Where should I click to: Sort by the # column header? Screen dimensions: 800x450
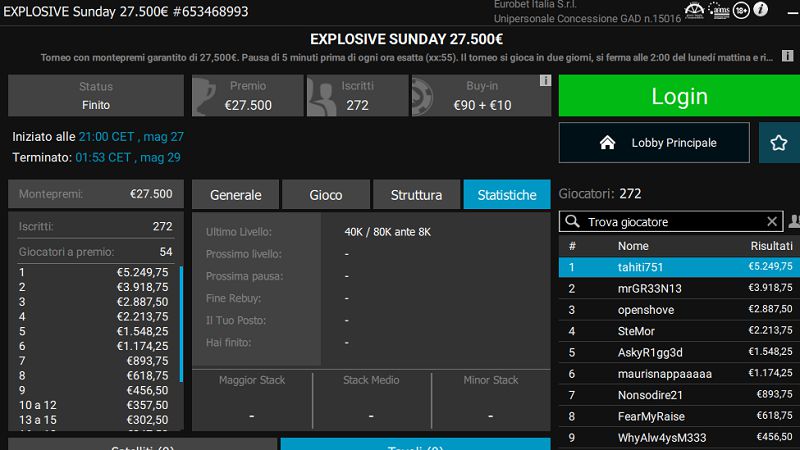(x=572, y=246)
